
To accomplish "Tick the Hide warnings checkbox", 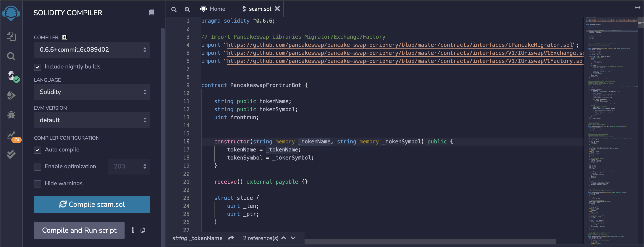I will pos(38,184).
